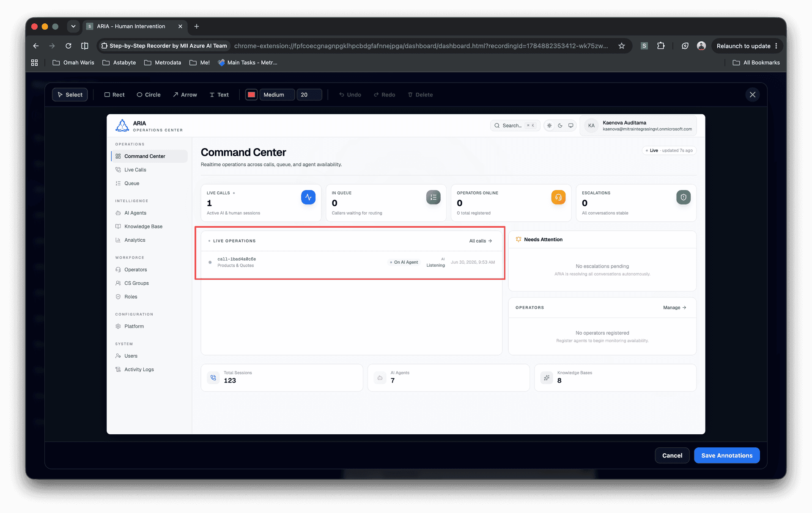
Task: Open the Metrodata bookmark folder
Action: point(163,63)
